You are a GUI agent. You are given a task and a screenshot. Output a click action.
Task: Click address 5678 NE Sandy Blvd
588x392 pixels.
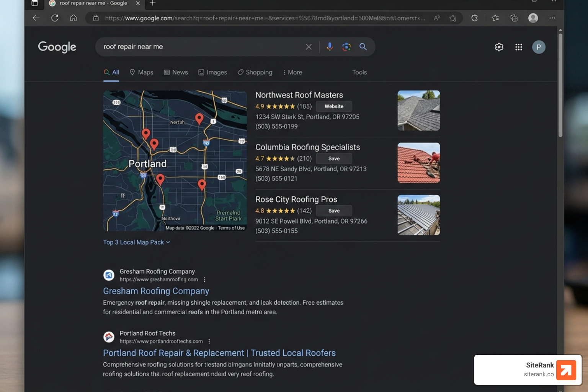coord(311,169)
